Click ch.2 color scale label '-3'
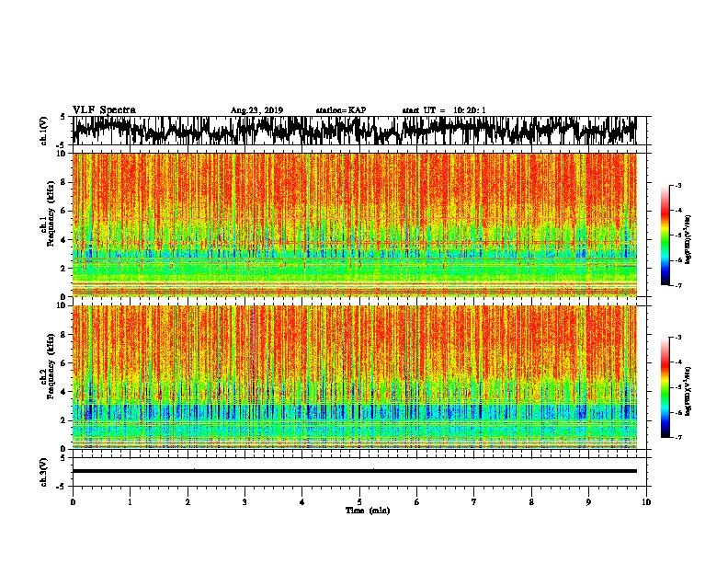 click(x=678, y=338)
